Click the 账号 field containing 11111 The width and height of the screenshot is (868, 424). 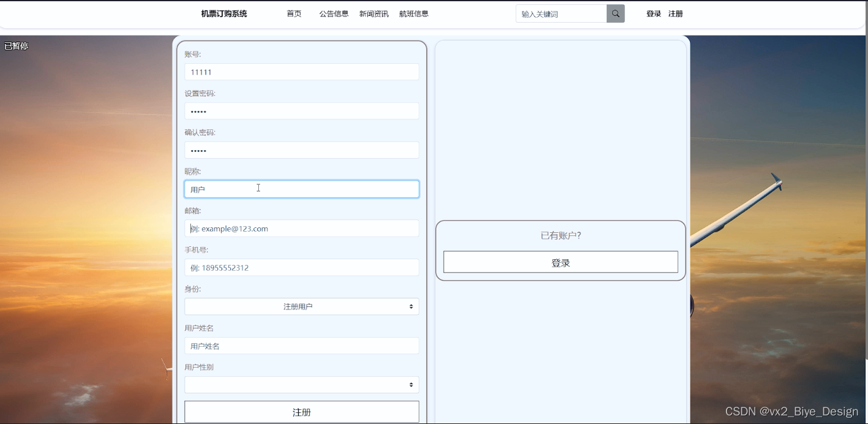(x=302, y=72)
